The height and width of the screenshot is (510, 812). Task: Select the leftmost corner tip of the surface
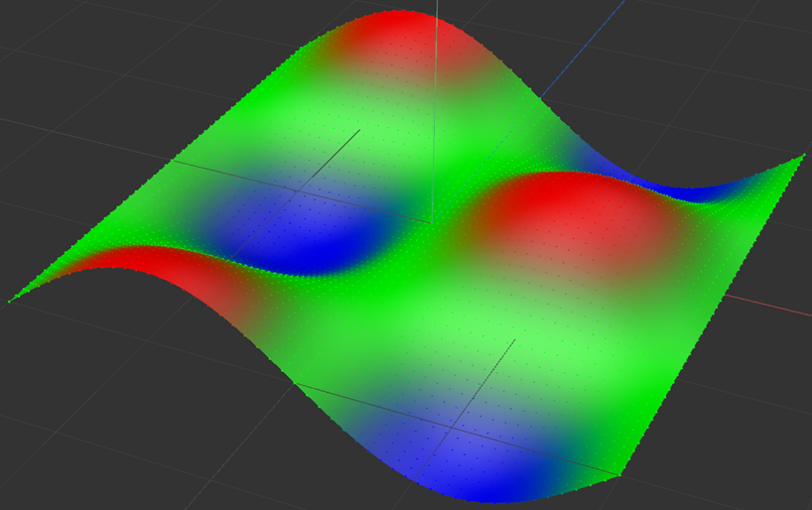coord(11,301)
